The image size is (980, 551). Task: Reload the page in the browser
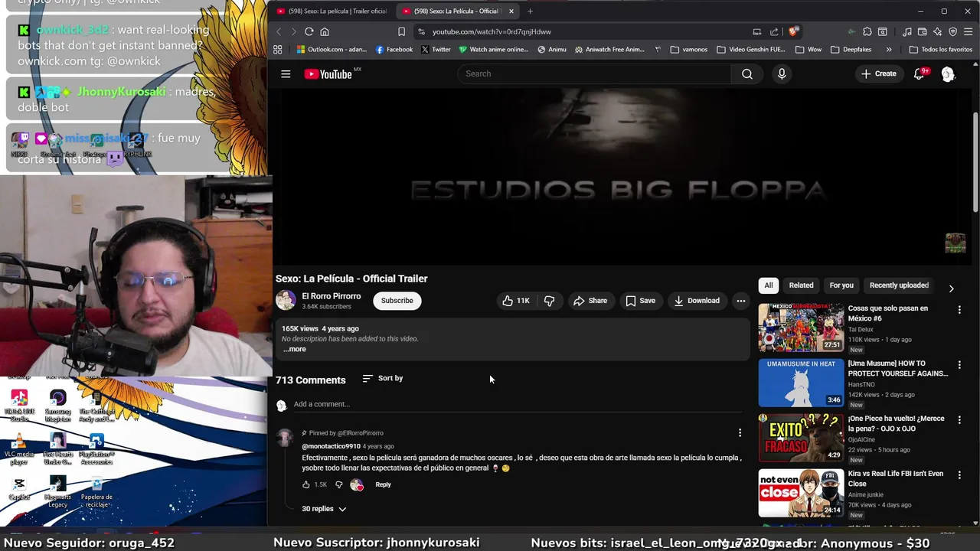pos(309,31)
